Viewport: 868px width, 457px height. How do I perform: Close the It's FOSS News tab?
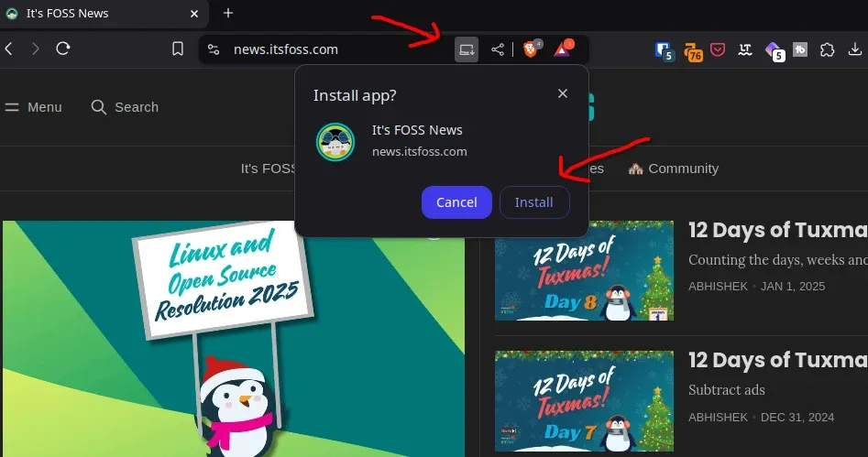point(194,14)
